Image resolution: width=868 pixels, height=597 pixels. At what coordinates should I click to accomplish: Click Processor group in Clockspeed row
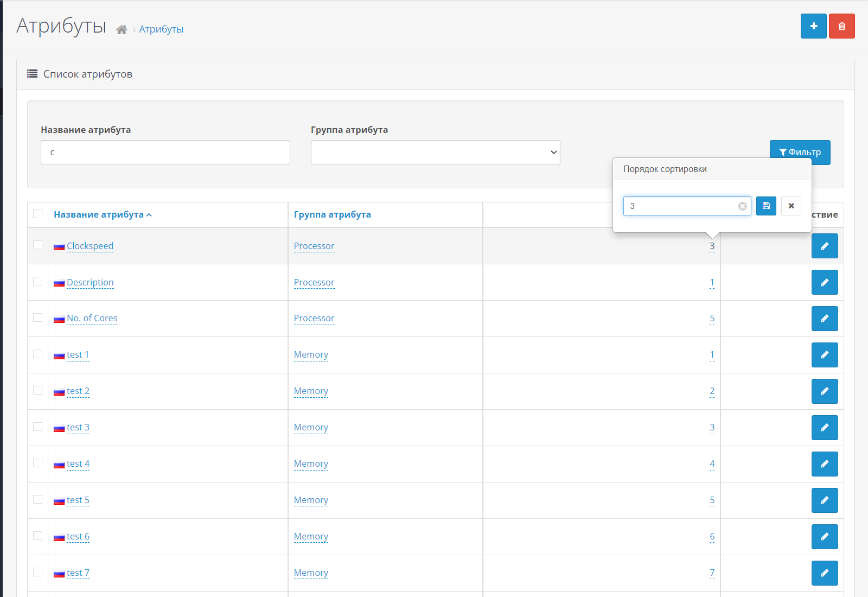(x=314, y=246)
